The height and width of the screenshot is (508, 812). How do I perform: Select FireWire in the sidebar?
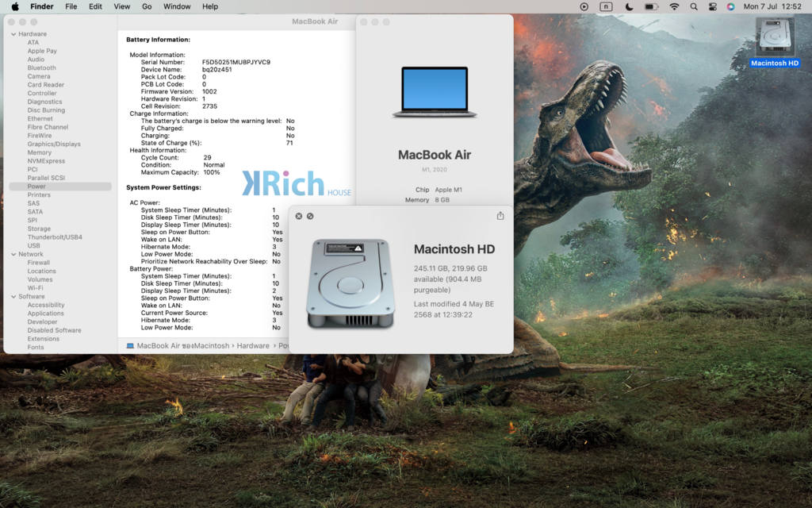tap(40, 135)
